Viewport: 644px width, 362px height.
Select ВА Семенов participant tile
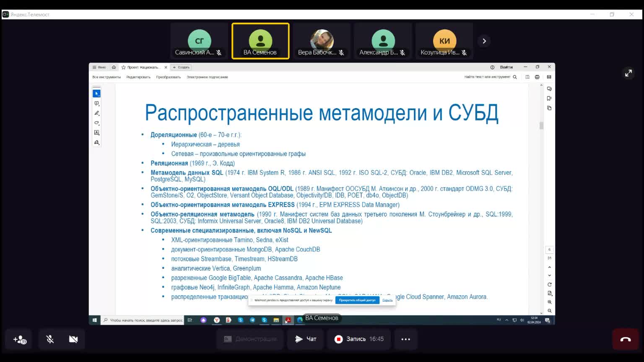(260, 41)
